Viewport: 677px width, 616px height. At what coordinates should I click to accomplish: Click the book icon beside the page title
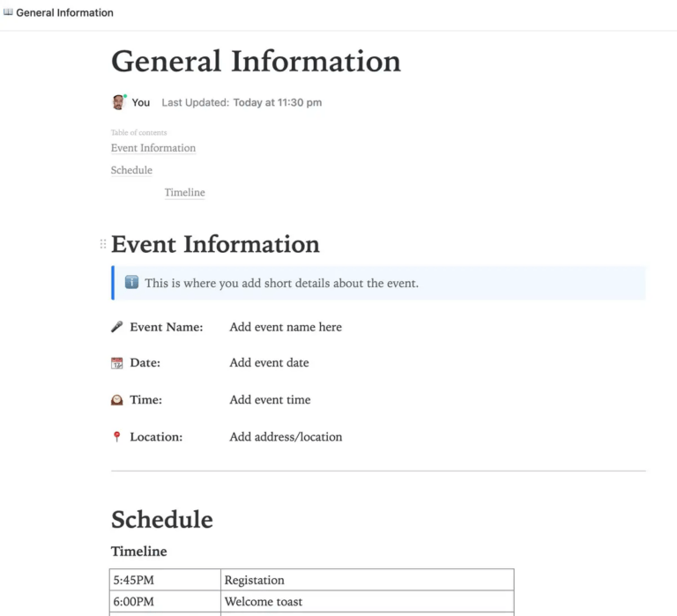click(x=9, y=13)
